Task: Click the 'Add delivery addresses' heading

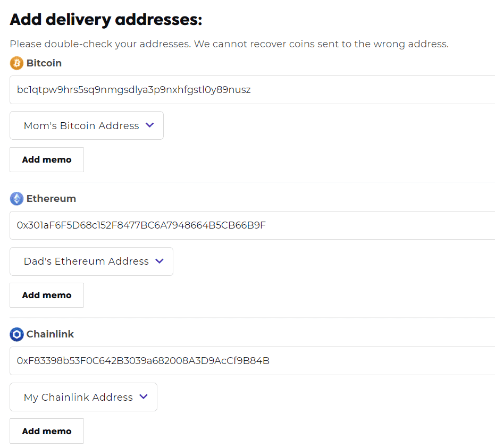Action: 106,20
